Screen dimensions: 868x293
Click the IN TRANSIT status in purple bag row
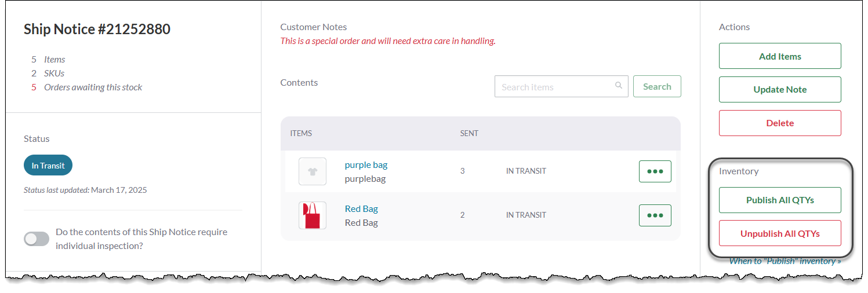pos(526,171)
